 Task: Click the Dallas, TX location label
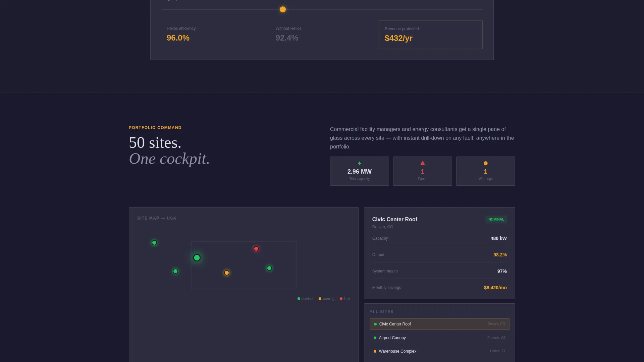(x=498, y=351)
